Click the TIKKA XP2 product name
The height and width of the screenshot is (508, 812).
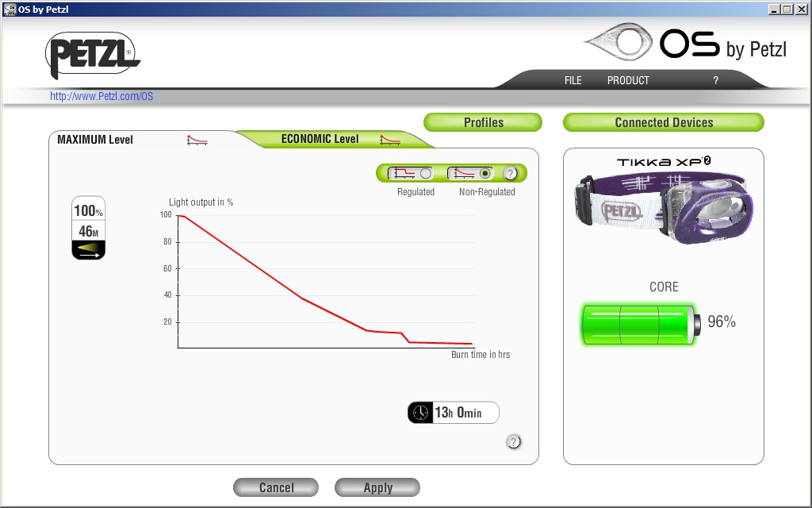[x=664, y=162]
